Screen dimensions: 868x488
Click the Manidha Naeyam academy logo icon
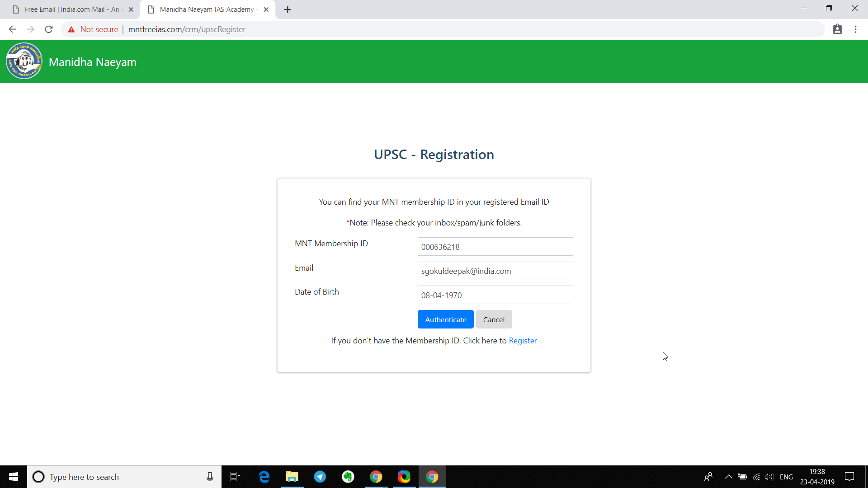tap(23, 61)
